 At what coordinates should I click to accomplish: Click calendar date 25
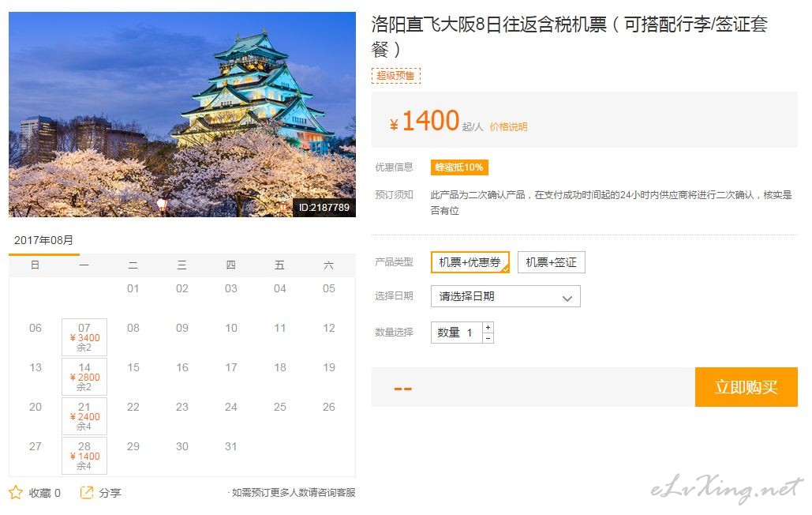pyautogui.click(x=280, y=407)
